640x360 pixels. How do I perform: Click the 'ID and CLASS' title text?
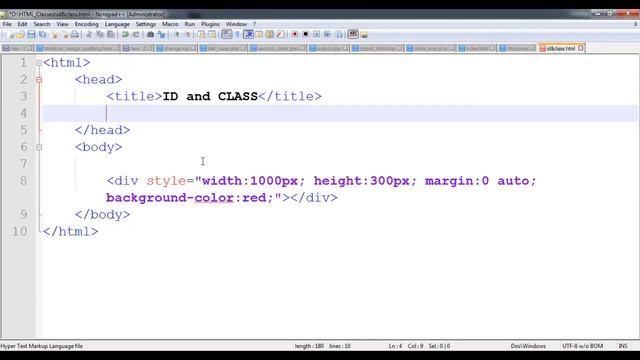coord(210,96)
